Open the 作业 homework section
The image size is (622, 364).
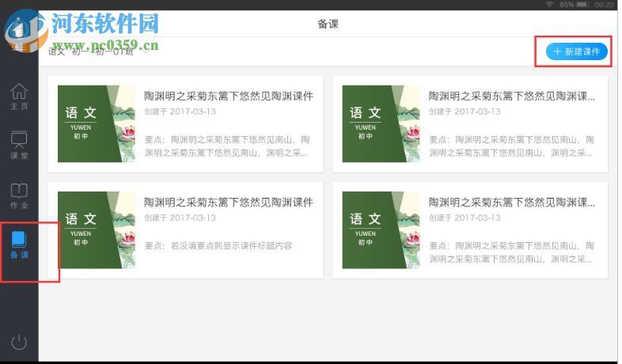[19, 195]
